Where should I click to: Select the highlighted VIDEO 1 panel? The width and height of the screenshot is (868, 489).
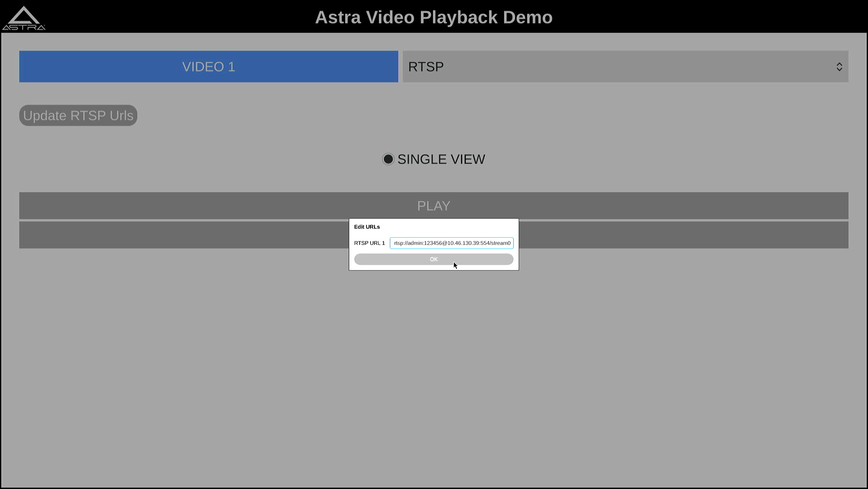pos(208,66)
